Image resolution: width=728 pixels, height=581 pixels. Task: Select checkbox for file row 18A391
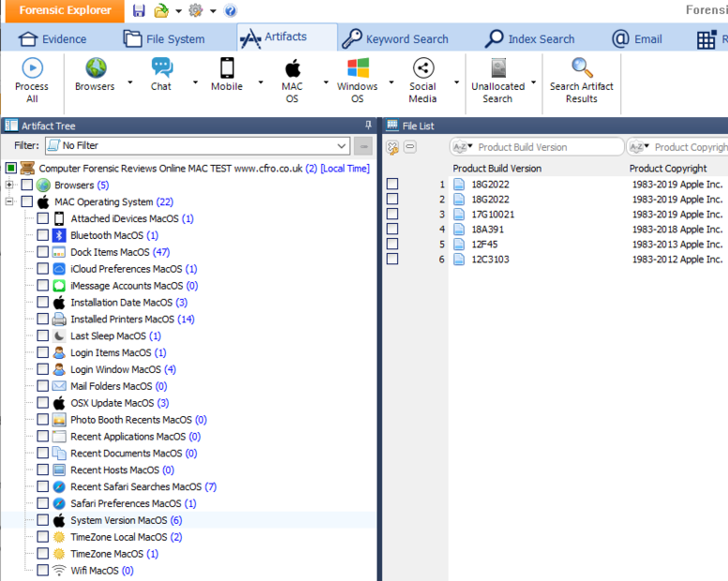click(x=393, y=229)
